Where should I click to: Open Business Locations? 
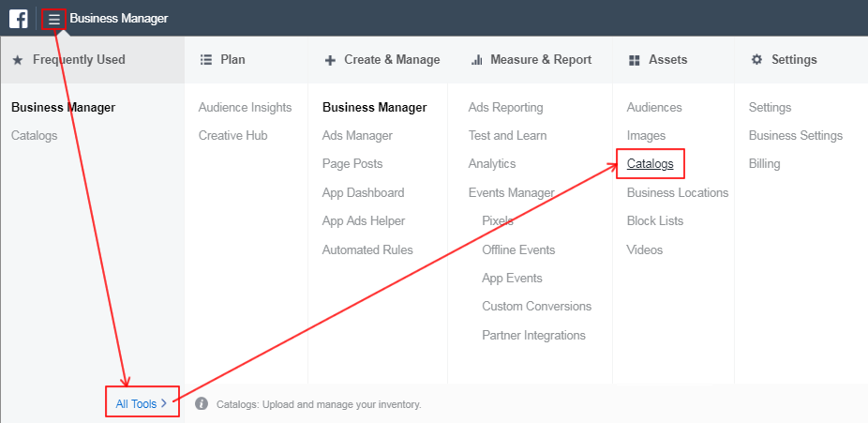pos(678,192)
